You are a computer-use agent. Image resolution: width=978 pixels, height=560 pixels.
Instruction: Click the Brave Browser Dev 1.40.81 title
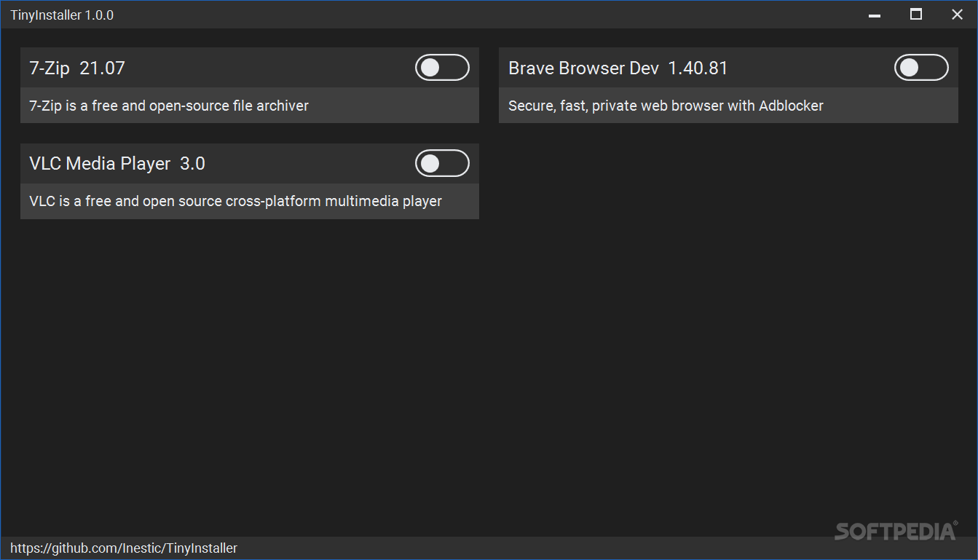pyautogui.click(x=618, y=68)
